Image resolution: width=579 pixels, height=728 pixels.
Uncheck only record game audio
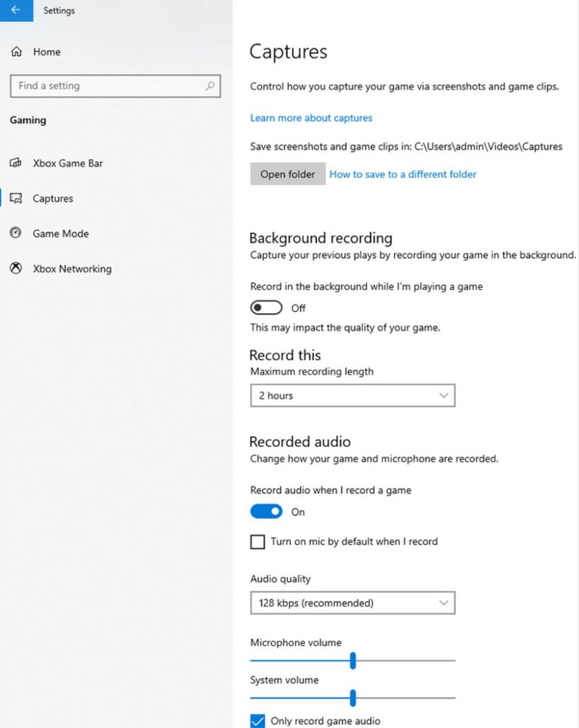(x=257, y=721)
